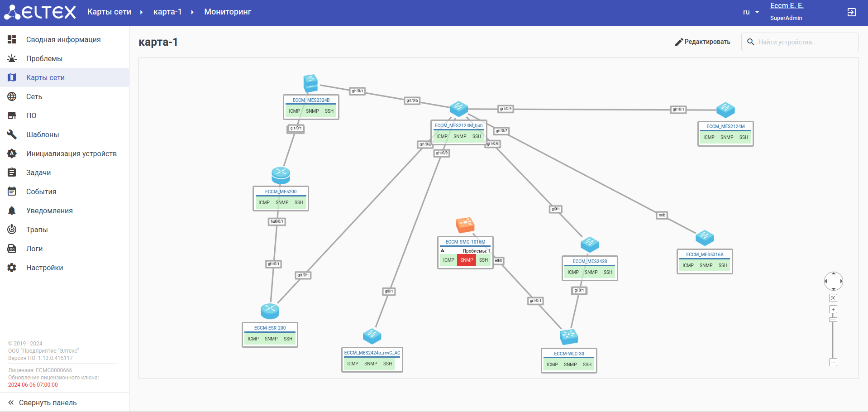Select the ECCM_MES2428 switch icon
The height and width of the screenshot is (412, 868).
click(590, 244)
